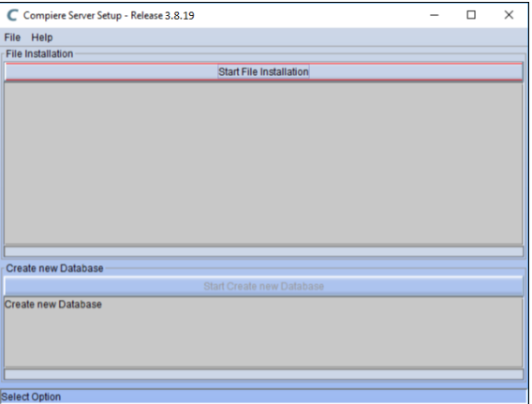Click 'Create new Database' text in log area

pyautogui.click(x=53, y=305)
